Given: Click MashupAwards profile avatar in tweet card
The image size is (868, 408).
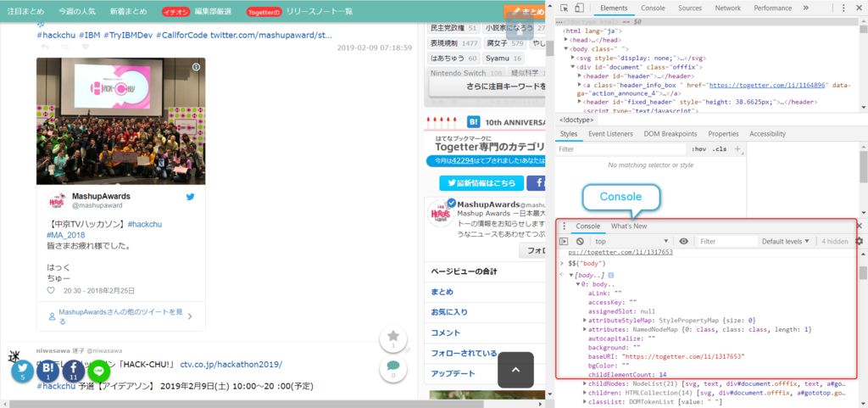Looking at the screenshot, I should 58,202.
